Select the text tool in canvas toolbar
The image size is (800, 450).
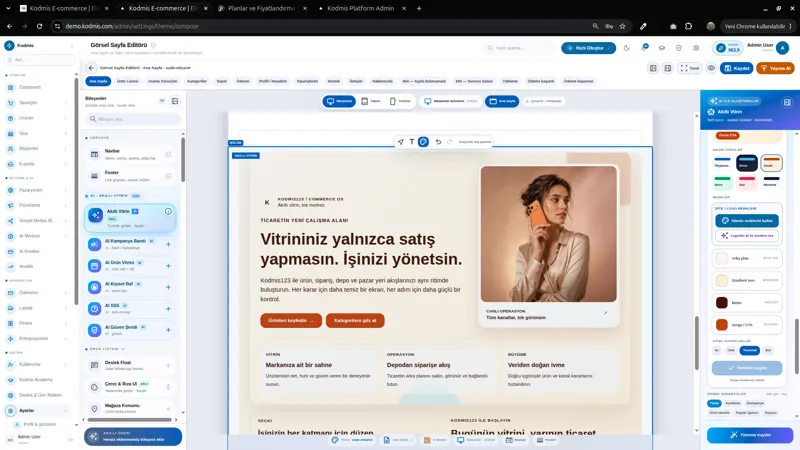tap(412, 142)
